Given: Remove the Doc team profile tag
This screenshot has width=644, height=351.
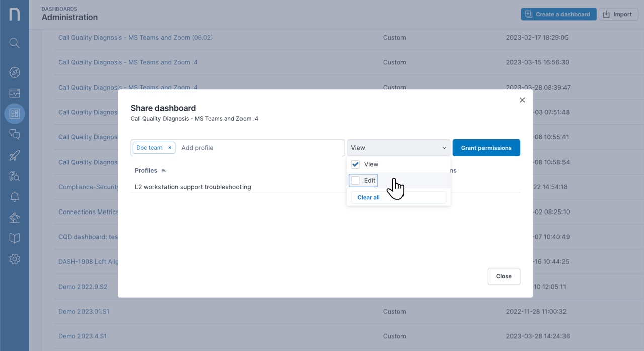Looking at the screenshot, I should (x=170, y=147).
